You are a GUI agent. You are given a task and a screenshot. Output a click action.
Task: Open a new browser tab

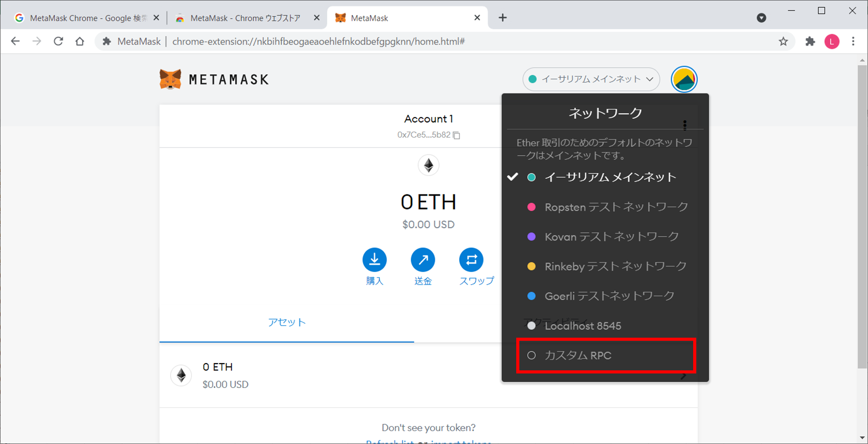pos(502,18)
